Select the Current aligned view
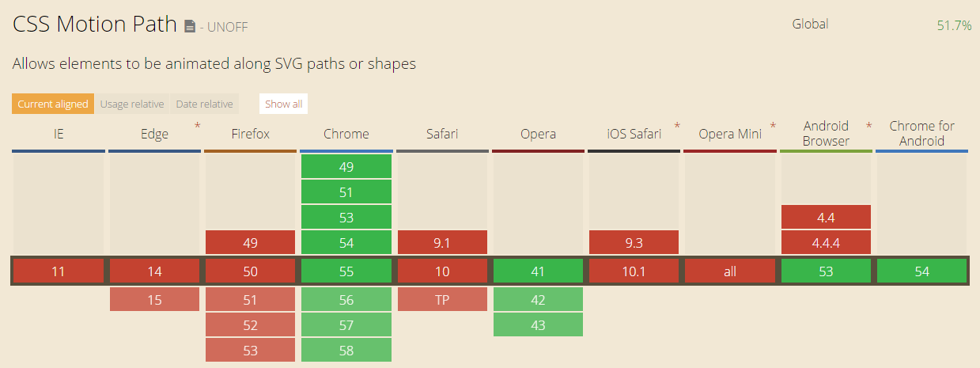 point(53,104)
